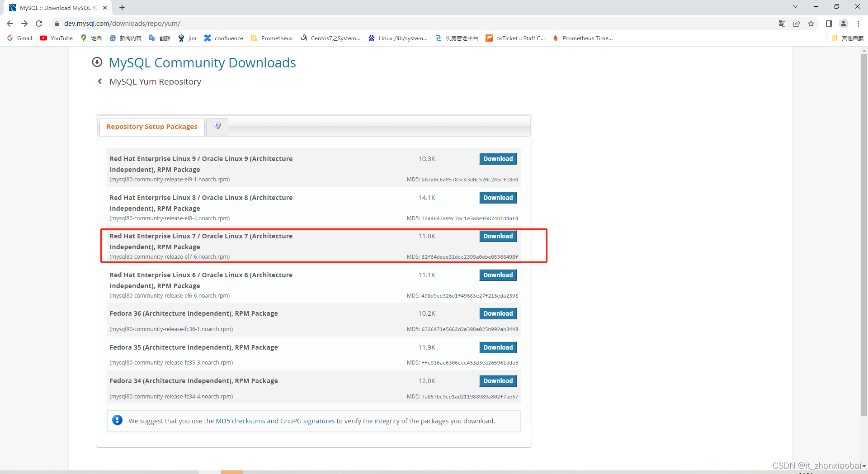This screenshot has height=474, width=868.
Task: Click filename mysql80-community-release-fc36-1.noarch.rpm
Action: click(171, 329)
